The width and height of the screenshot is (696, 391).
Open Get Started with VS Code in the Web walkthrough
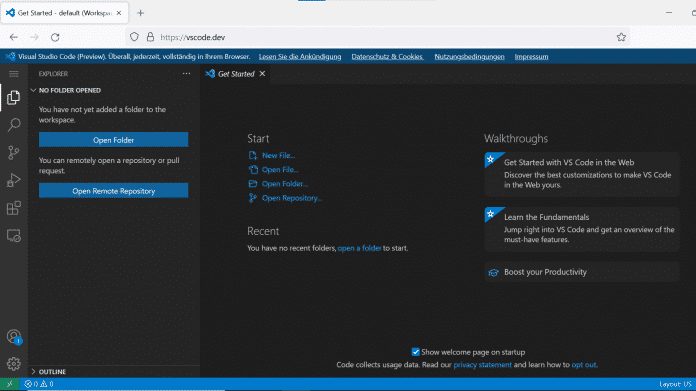tap(582, 174)
